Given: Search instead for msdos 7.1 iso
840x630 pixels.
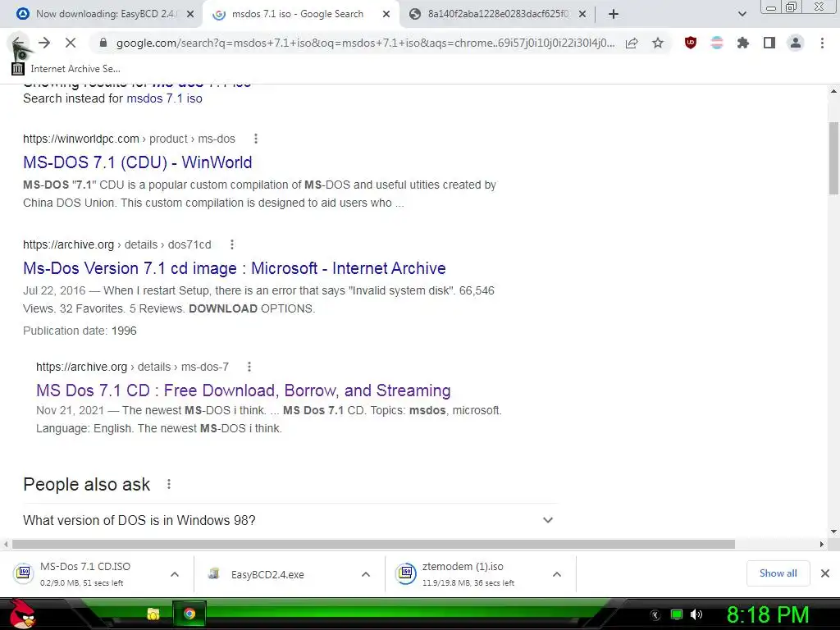Looking at the screenshot, I should [164, 98].
